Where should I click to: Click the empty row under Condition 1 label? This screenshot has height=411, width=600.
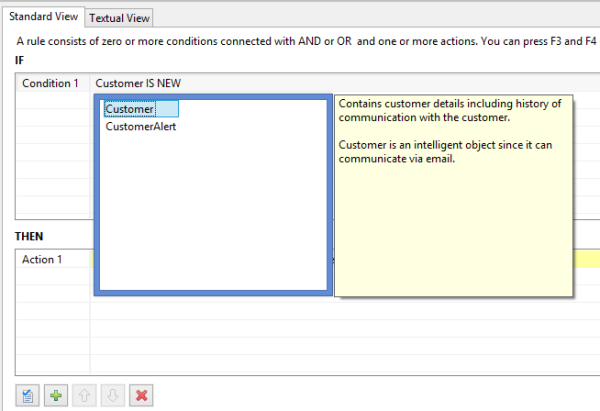[x=53, y=100]
